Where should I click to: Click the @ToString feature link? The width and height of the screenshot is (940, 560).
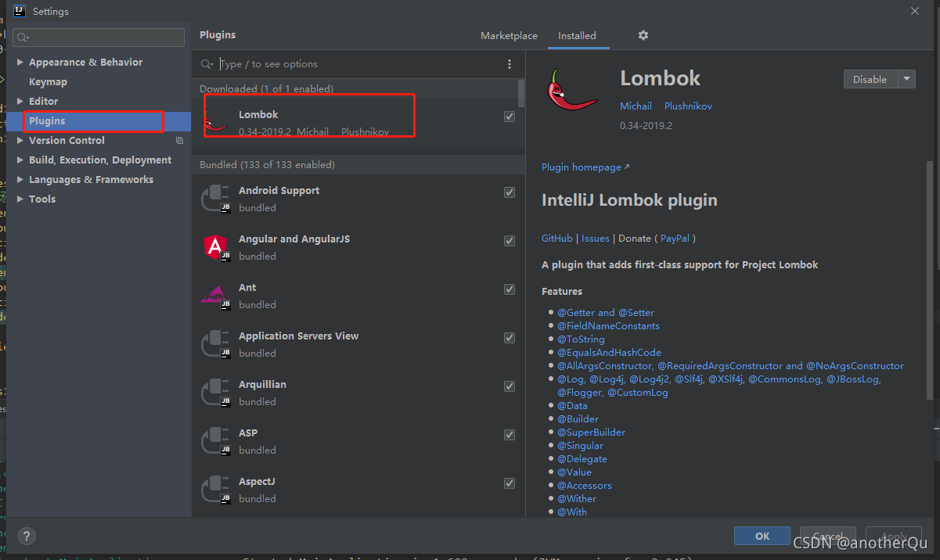pos(581,339)
